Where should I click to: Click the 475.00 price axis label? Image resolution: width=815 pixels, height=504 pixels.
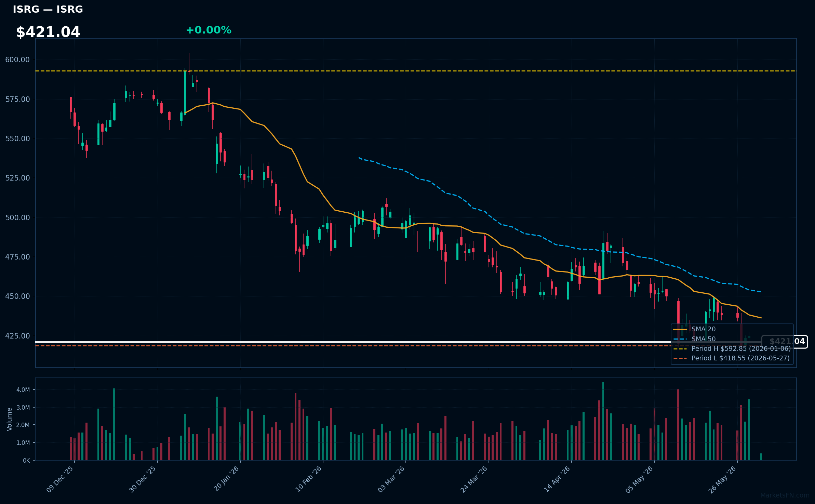[17, 257]
